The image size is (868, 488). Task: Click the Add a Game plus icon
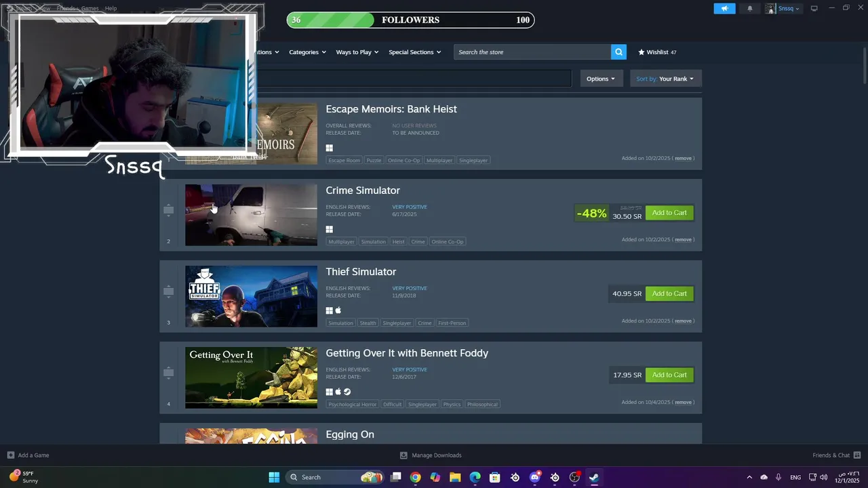pos(10,455)
